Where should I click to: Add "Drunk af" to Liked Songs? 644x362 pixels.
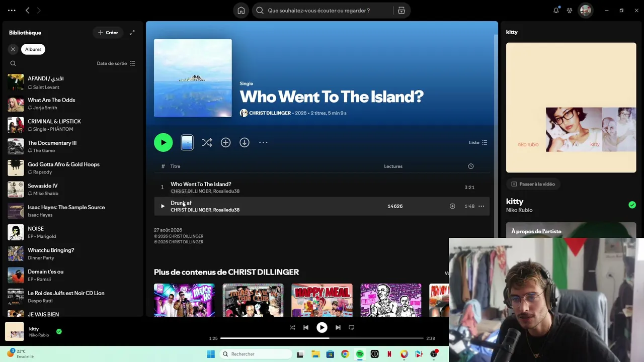click(x=452, y=206)
